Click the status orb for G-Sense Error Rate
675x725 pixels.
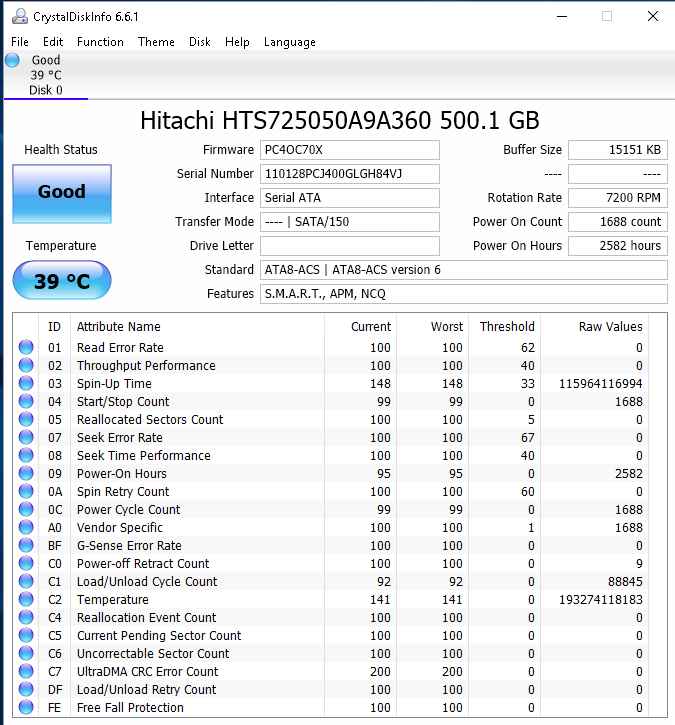click(26, 546)
